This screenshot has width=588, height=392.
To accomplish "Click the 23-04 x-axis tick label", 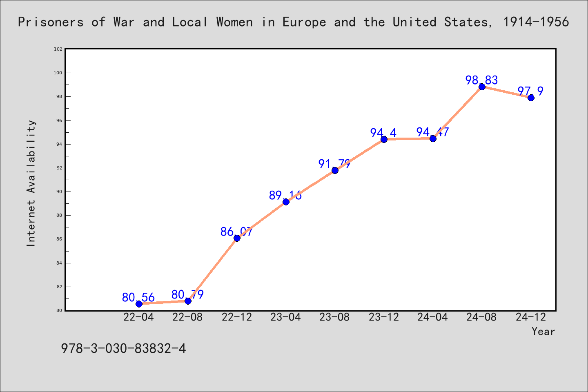I will (x=286, y=317).
